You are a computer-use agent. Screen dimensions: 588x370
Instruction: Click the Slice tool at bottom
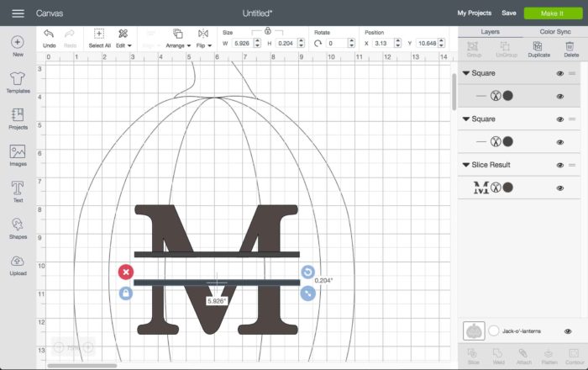pos(473,356)
